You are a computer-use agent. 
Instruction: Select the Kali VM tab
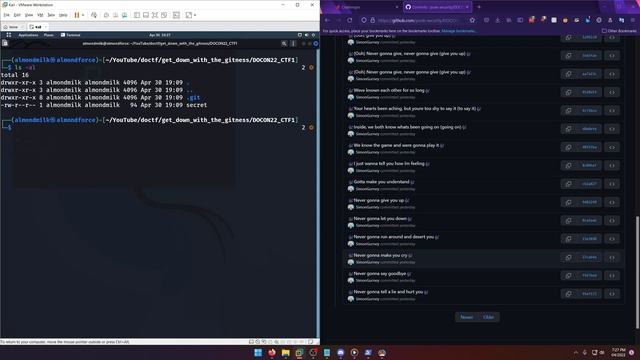click(x=38, y=27)
